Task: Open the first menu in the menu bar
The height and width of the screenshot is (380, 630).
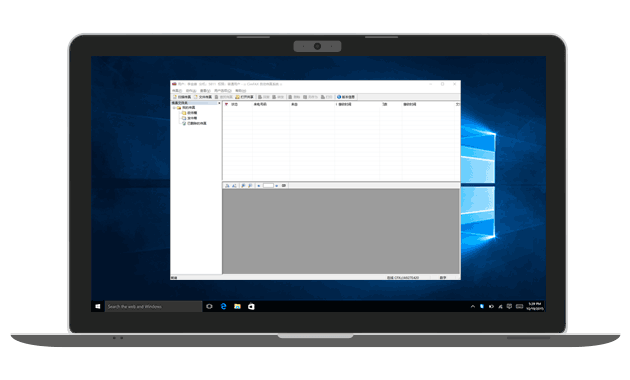Action: tap(177, 91)
